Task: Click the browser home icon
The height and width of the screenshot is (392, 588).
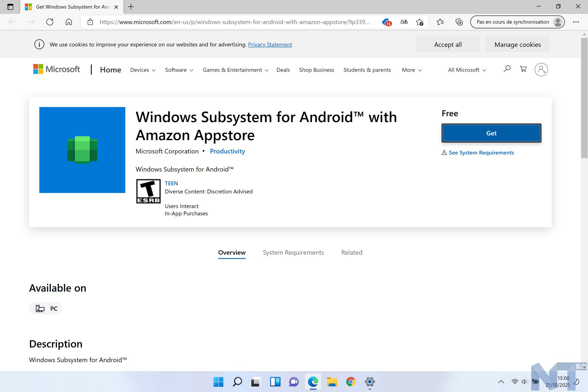Action: pyautogui.click(x=69, y=22)
